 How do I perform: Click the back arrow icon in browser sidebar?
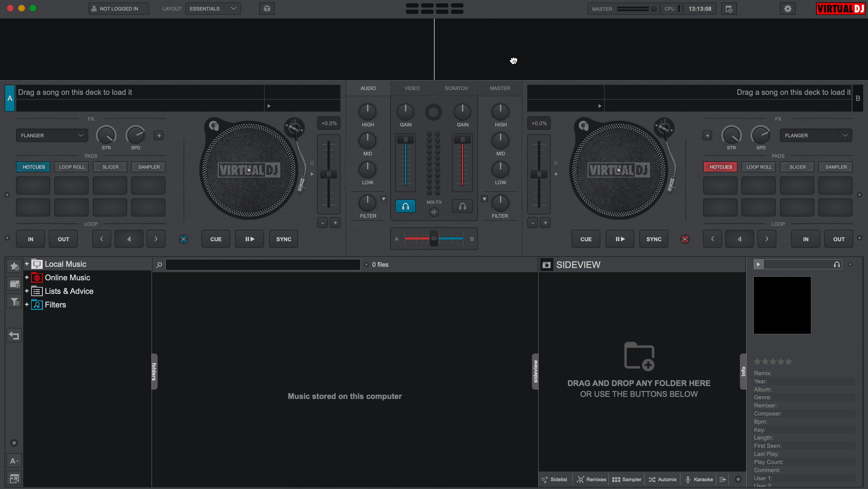tap(14, 335)
